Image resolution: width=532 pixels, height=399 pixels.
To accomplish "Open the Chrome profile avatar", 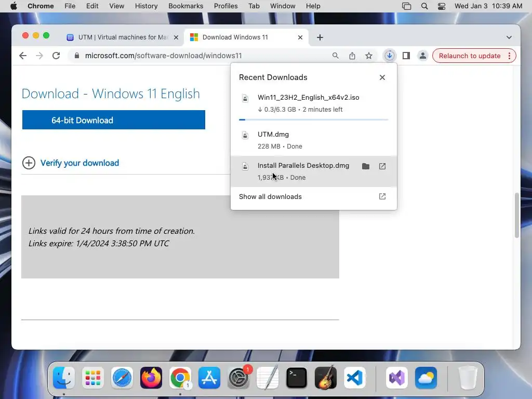I will (423, 56).
